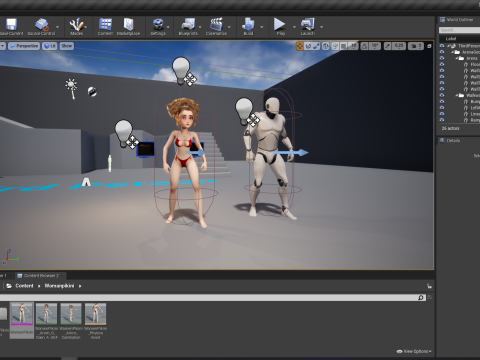Open the Modes tools icon
The height and width of the screenshot is (360, 480).
(x=76, y=25)
